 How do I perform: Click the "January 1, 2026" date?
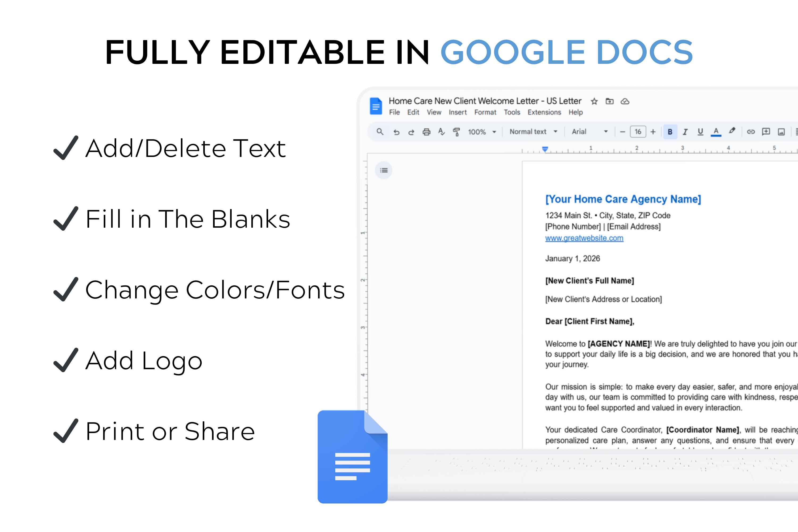coord(572,259)
